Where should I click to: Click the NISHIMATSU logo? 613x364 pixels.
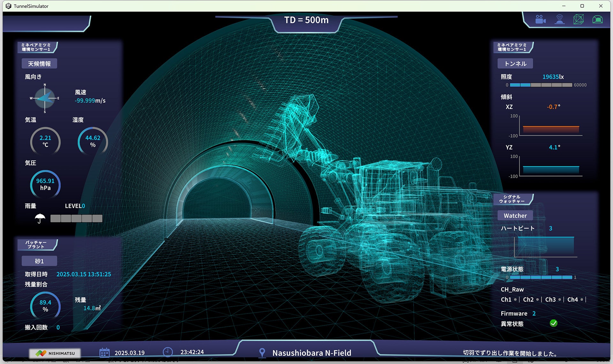55,353
